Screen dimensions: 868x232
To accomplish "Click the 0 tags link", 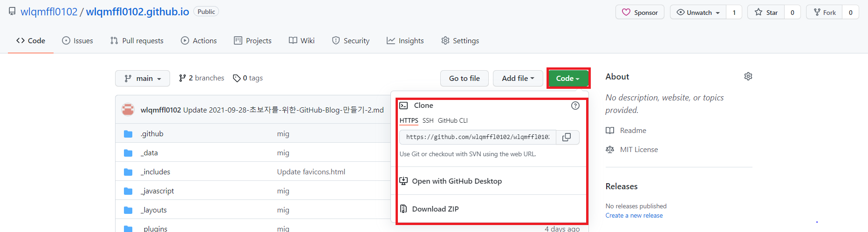I will 248,78.
